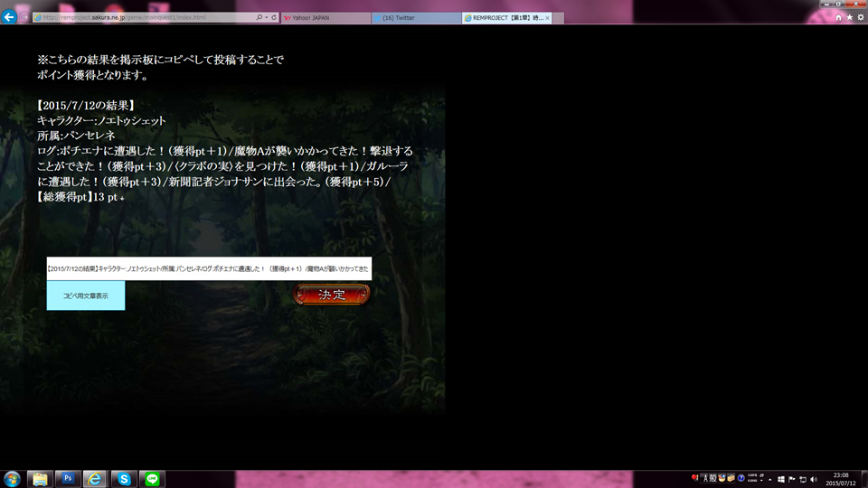Click the browser forward arrow button
The image size is (868, 488).
click(x=24, y=17)
